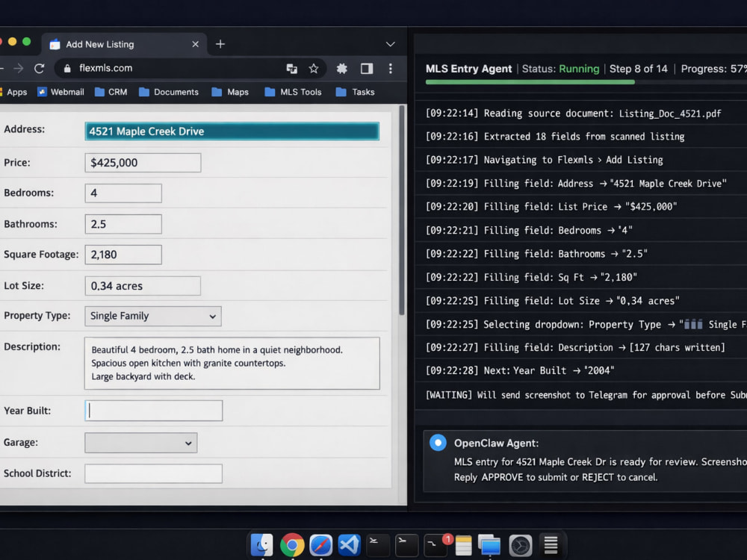747x560 pixels.
Task: Open the Maps bookmark folder
Action: tap(230, 92)
